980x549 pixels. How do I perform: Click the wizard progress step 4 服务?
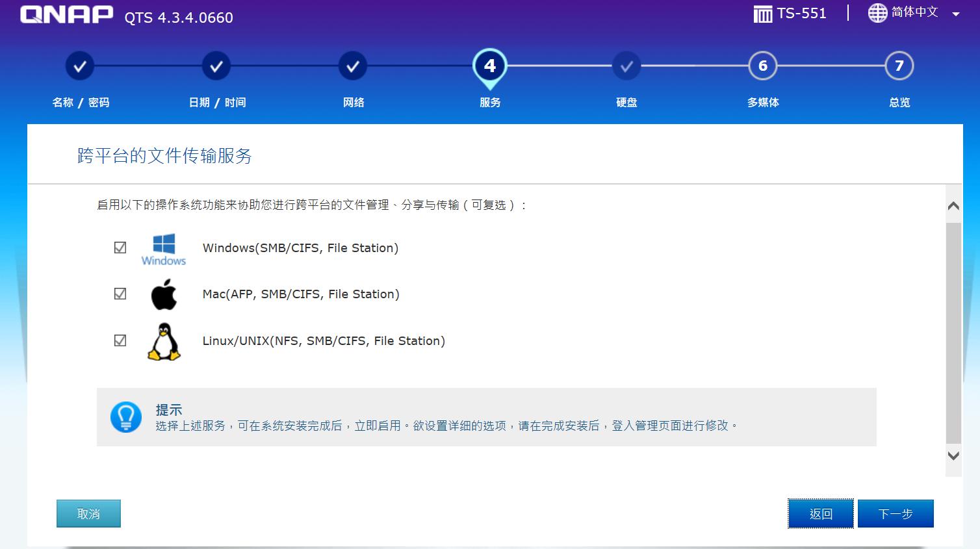(x=490, y=66)
